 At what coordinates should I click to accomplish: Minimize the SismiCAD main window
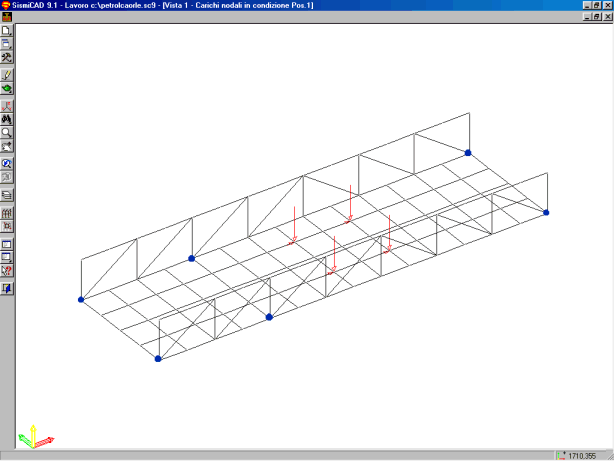point(587,5)
